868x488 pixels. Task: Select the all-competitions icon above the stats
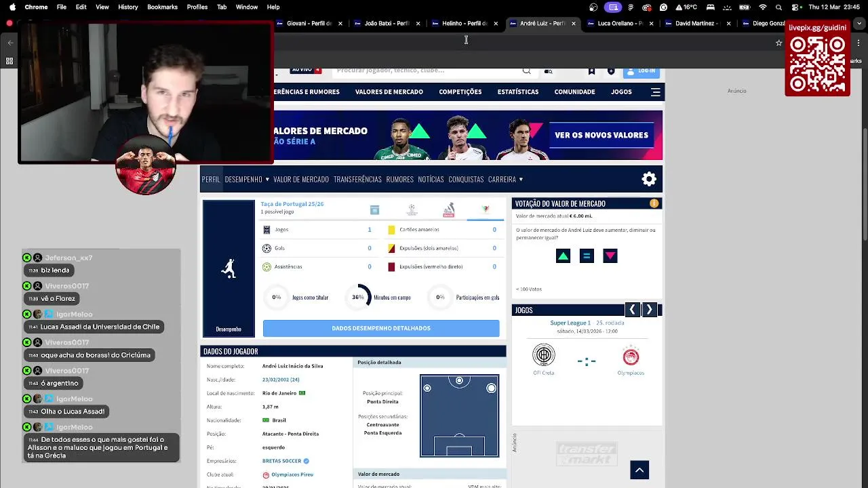coord(374,210)
